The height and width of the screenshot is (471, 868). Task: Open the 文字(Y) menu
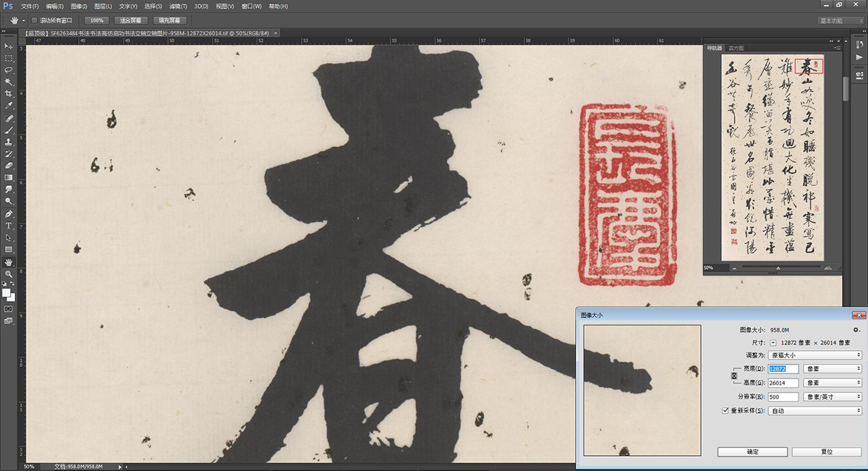coord(128,6)
